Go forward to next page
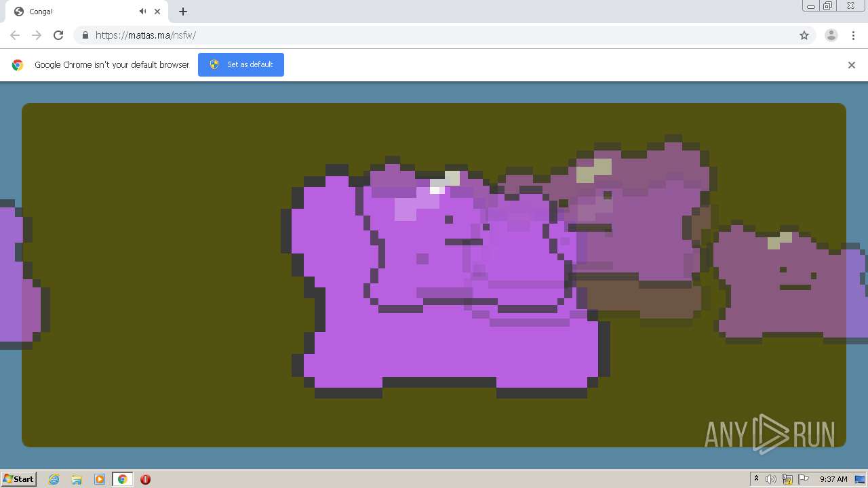This screenshot has width=868, height=488. [x=37, y=35]
